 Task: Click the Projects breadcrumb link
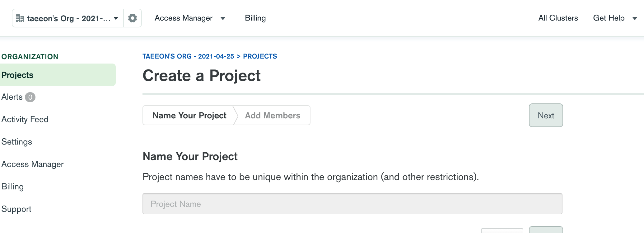[260, 56]
